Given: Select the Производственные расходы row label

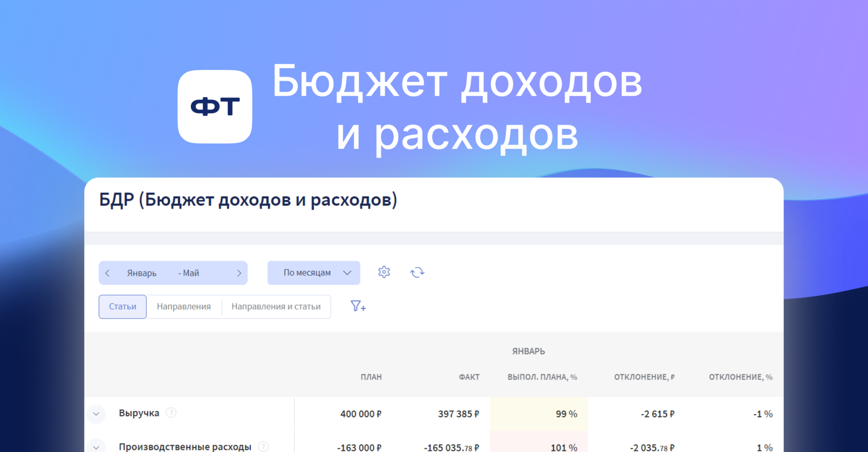Looking at the screenshot, I should pos(185,446).
